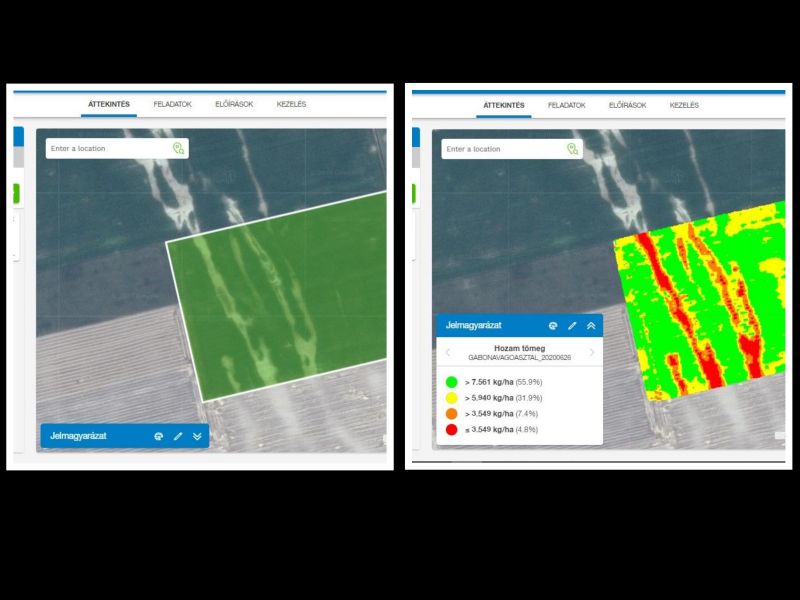Viewport: 800px width, 600px height.
Task: Click the red swatch for ≤ 3,549 kg/ha
Action: click(x=452, y=429)
